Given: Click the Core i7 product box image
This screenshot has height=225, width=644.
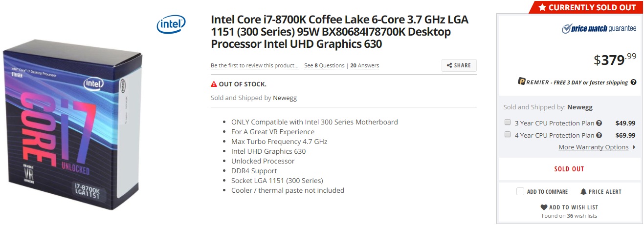Looking at the screenshot, I should tap(73, 127).
